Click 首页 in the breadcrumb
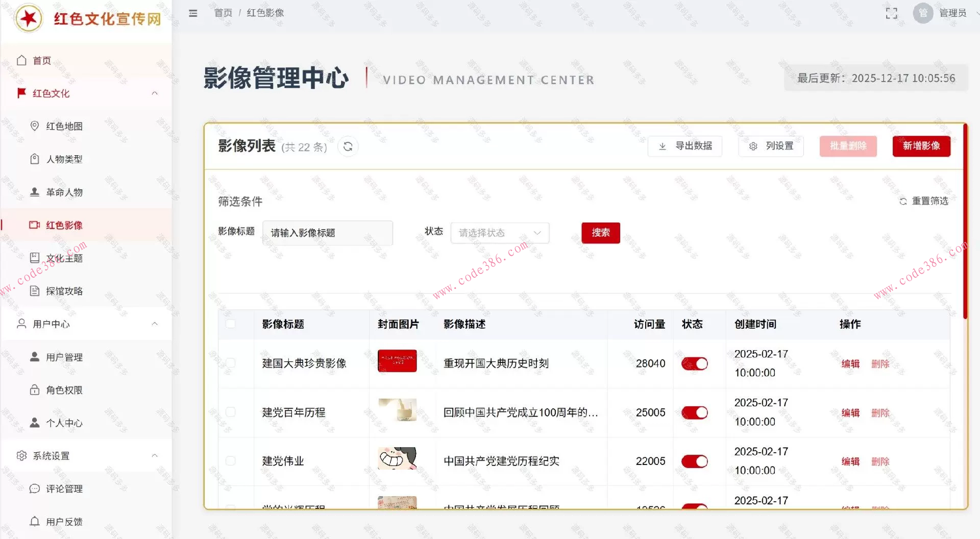Viewport: 980px width, 539px height. pyautogui.click(x=222, y=13)
